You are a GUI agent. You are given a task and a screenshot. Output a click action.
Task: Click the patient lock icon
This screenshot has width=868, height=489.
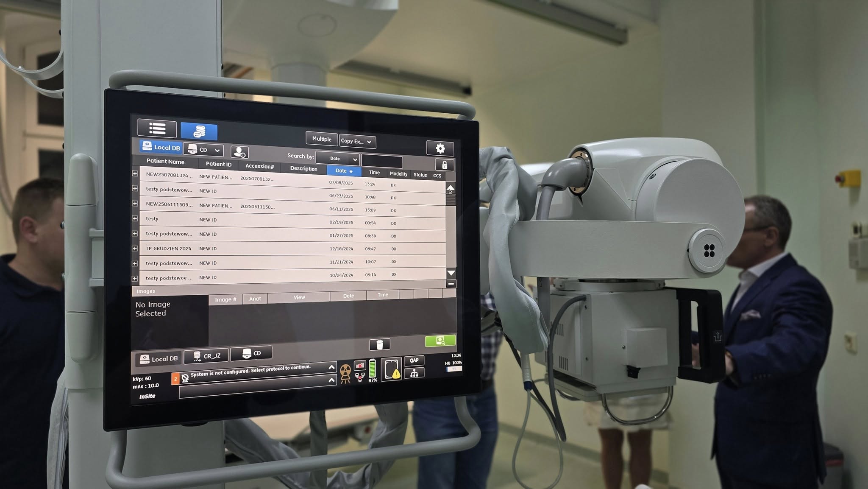(x=444, y=165)
